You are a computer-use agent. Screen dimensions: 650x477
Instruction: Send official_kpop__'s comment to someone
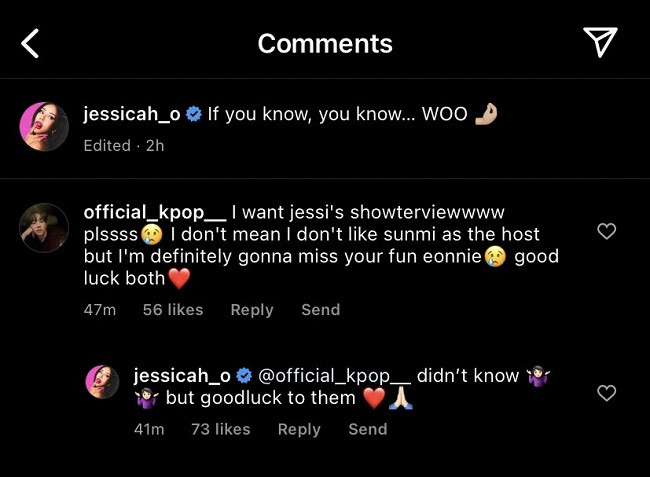click(x=321, y=310)
